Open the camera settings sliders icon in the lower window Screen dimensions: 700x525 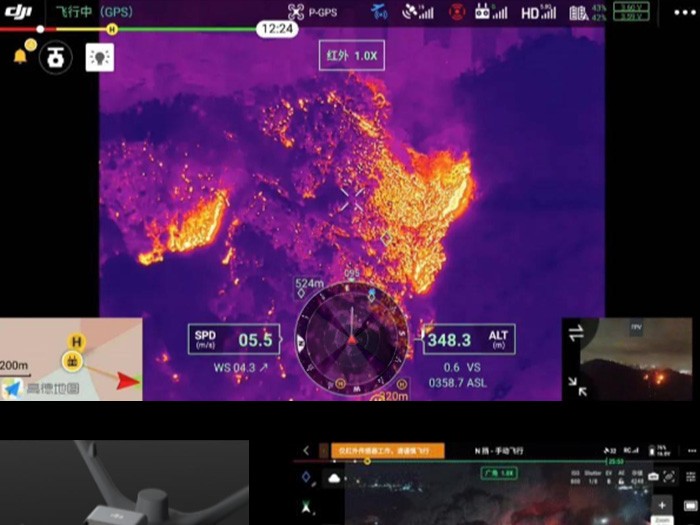(692, 477)
